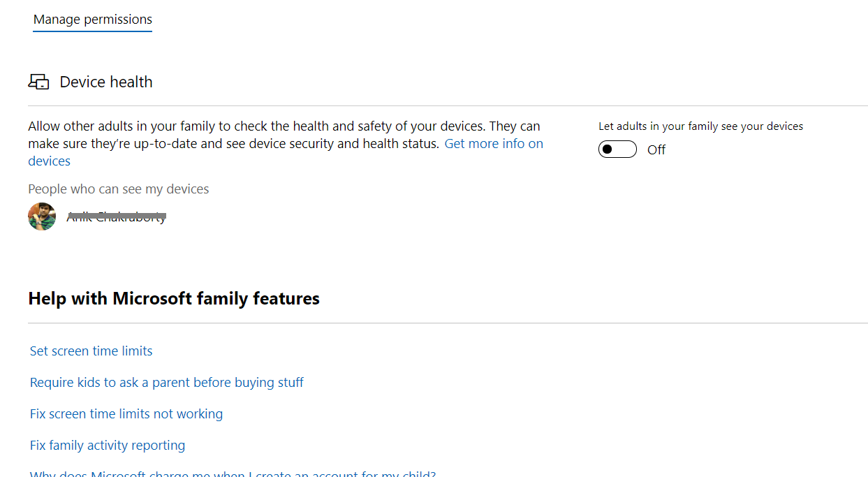The image size is (868, 477).
Task: Open Set screen time limits help link
Action: coord(91,351)
